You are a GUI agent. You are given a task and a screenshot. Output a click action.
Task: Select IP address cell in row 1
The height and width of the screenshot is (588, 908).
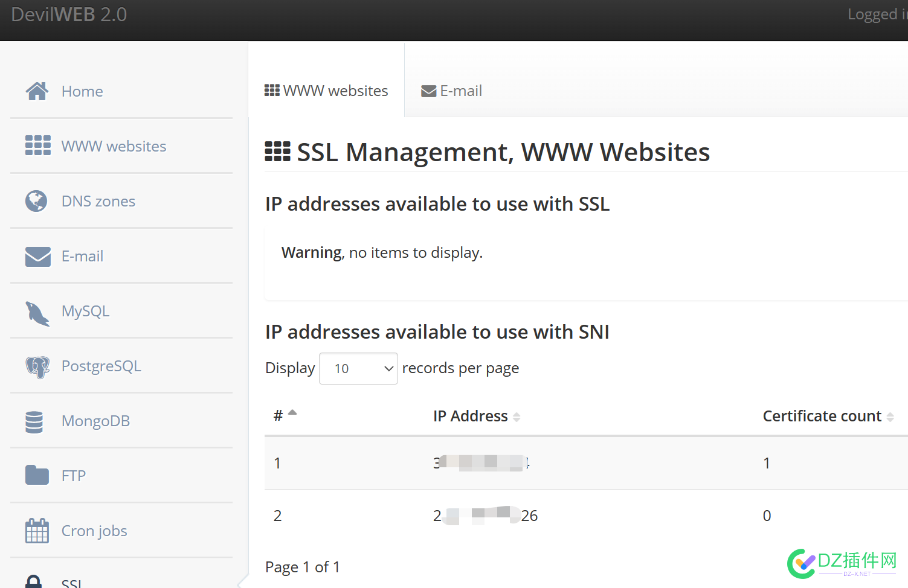(x=481, y=463)
